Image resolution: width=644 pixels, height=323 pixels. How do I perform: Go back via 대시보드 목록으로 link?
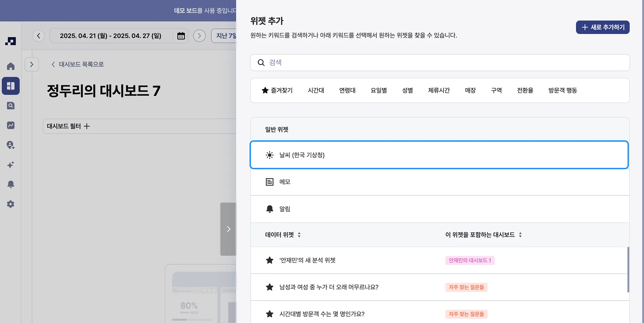(77, 64)
